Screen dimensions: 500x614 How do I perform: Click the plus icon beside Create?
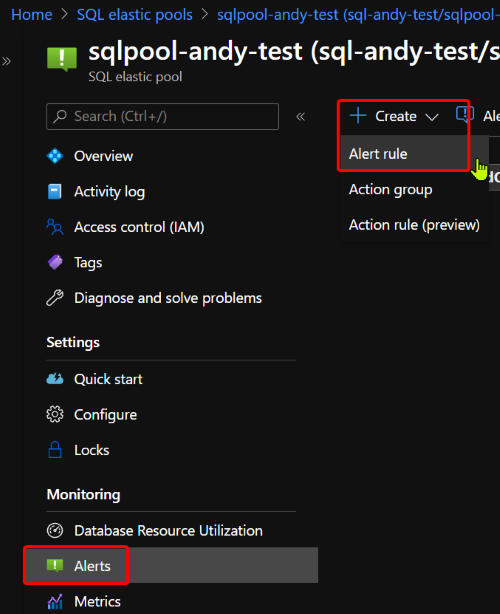pyautogui.click(x=358, y=116)
